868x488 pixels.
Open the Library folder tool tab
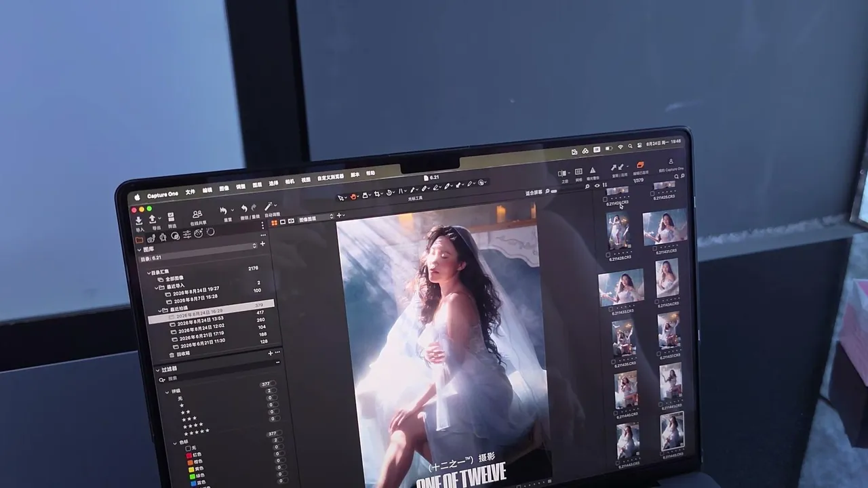[x=140, y=239]
